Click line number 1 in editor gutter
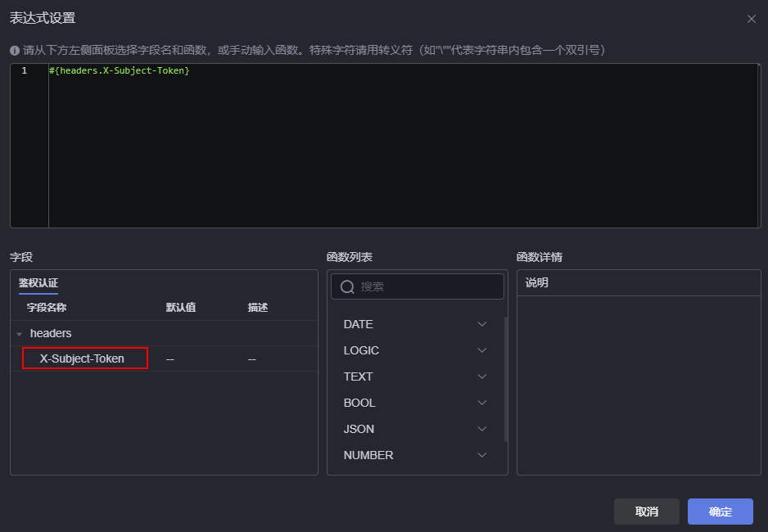The width and height of the screenshot is (768, 532). 24,71
